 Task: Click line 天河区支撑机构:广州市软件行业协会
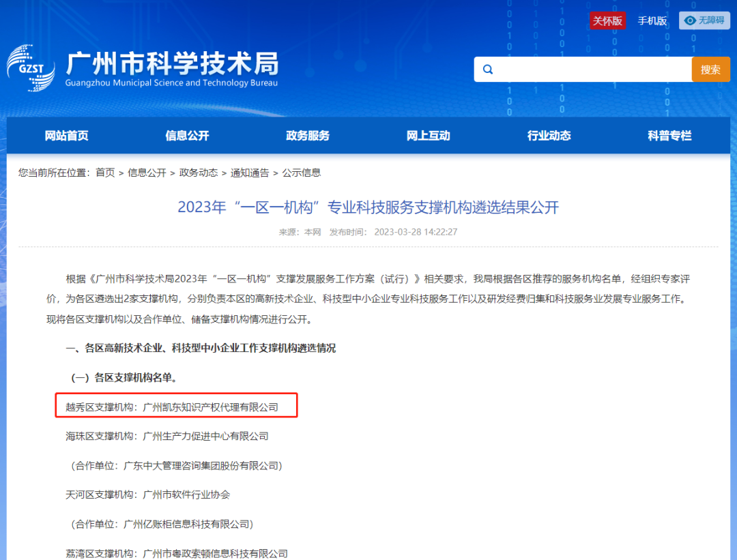[147, 495]
